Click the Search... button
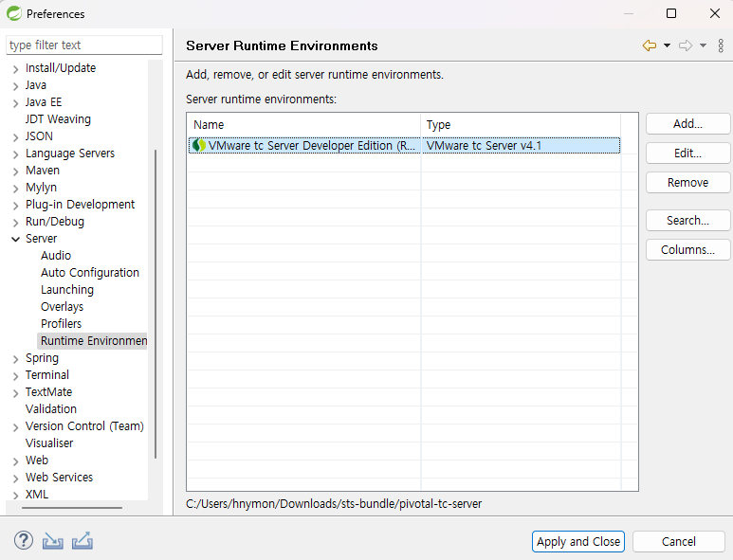The height and width of the screenshot is (560, 733). tap(687, 221)
